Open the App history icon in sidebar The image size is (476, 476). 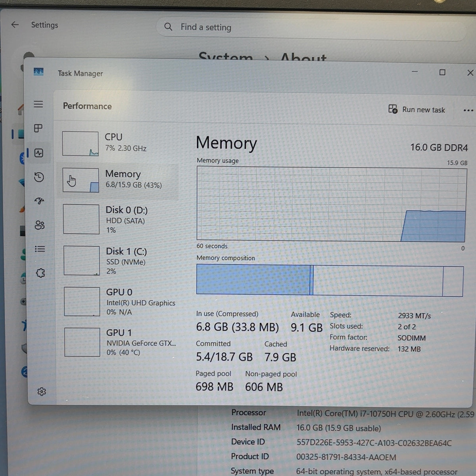pos(39,177)
